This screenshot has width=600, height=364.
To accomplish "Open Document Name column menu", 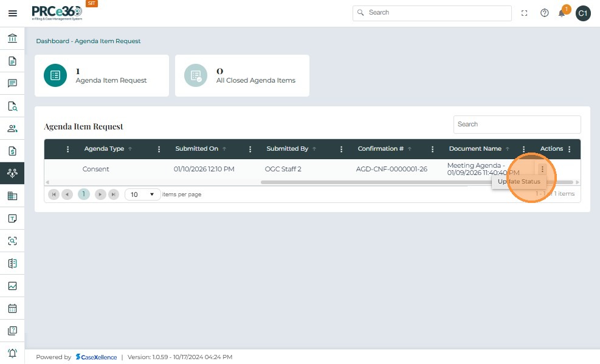I will [x=523, y=149].
